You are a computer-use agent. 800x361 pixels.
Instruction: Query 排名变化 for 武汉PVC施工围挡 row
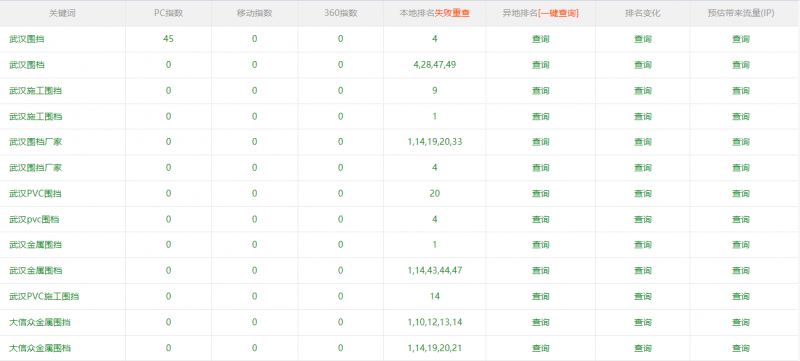tap(642, 296)
